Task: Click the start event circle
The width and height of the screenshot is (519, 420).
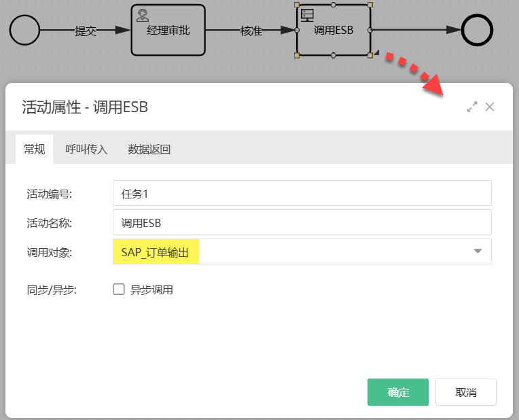Action: point(24,30)
